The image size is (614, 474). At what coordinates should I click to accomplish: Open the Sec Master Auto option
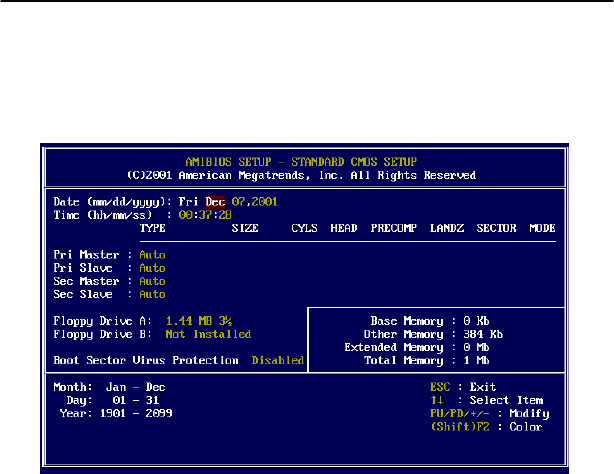152,281
